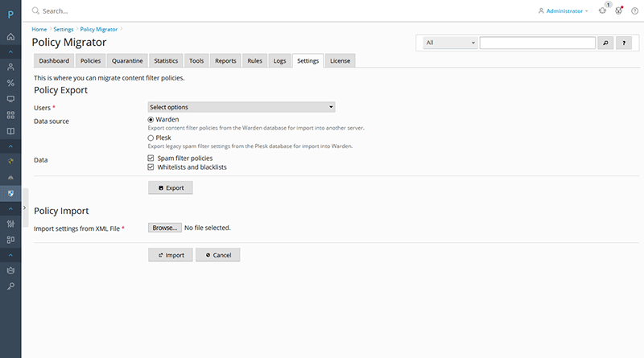
Task: Click the notifications bell icon
Action: tap(602, 10)
